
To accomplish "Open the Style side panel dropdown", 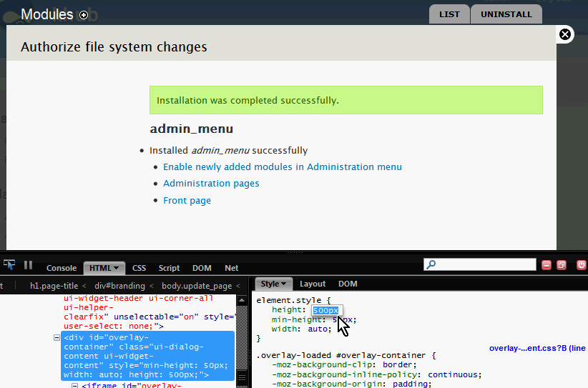I will coord(284,284).
